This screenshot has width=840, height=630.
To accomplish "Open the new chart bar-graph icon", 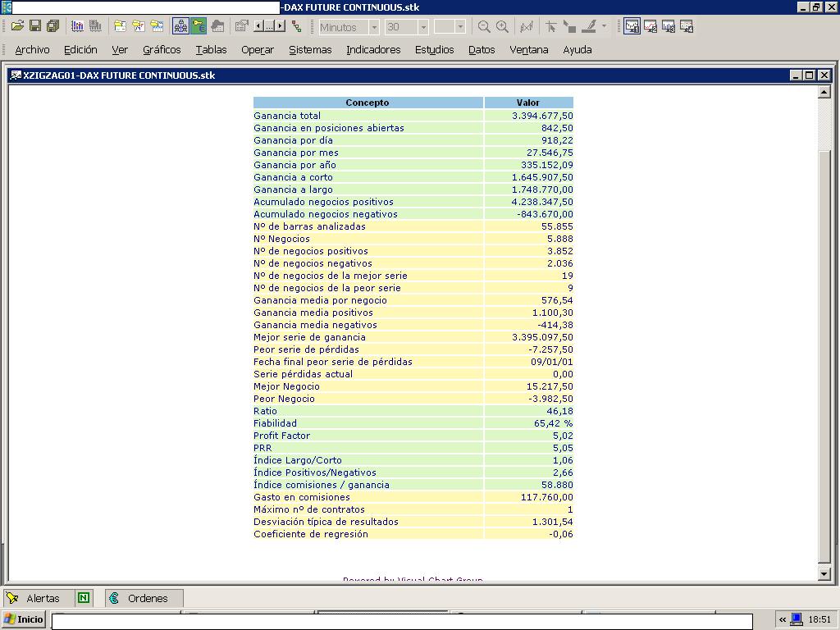I will (x=78, y=25).
